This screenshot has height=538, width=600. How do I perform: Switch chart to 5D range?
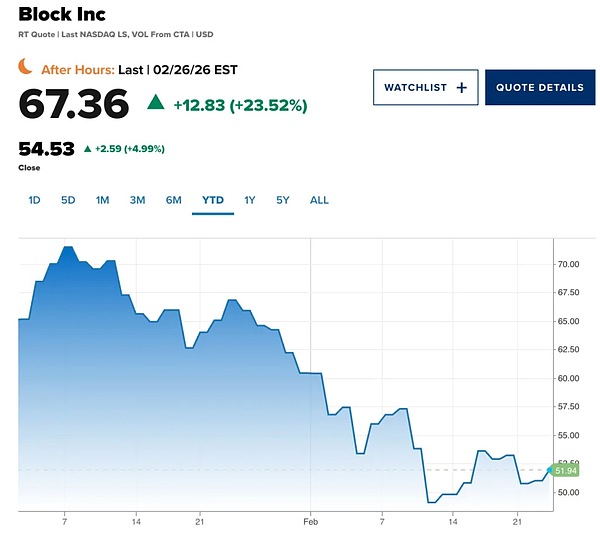pyautogui.click(x=68, y=200)
